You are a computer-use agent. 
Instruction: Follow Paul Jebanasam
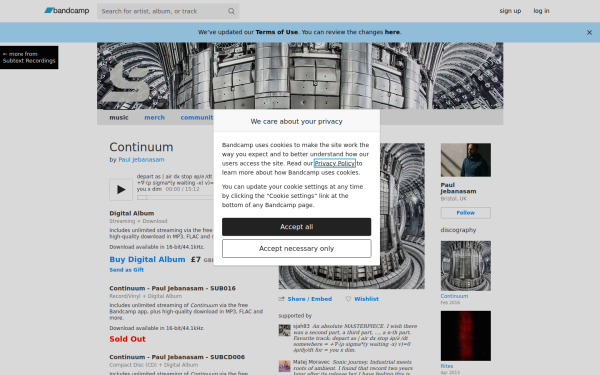(466, 213)
